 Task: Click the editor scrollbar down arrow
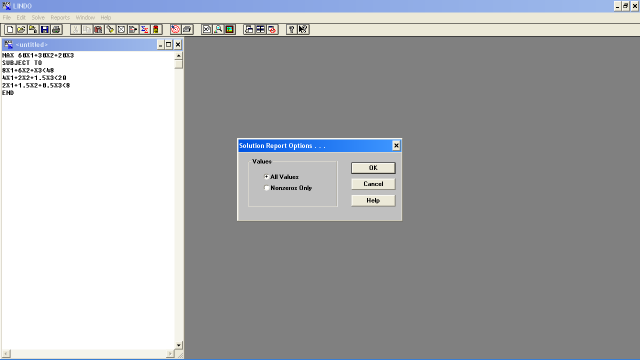pos(179,345)
